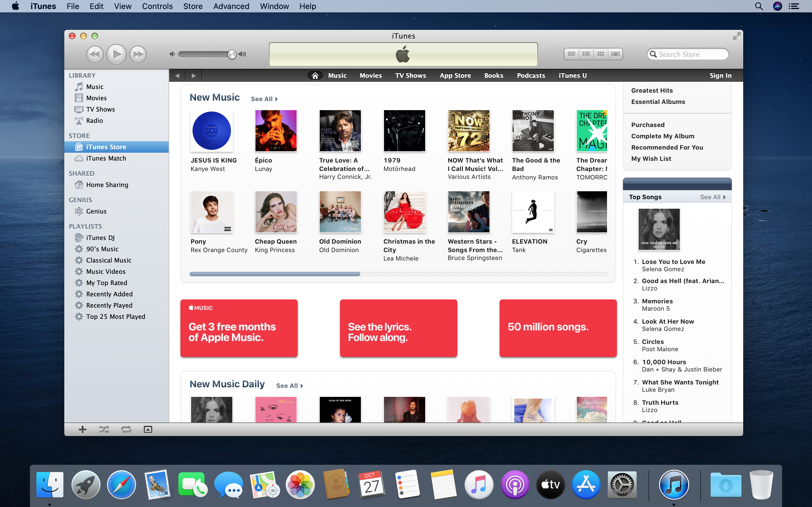Show the artwork viewer panel
812x507 pixels.
148,430
